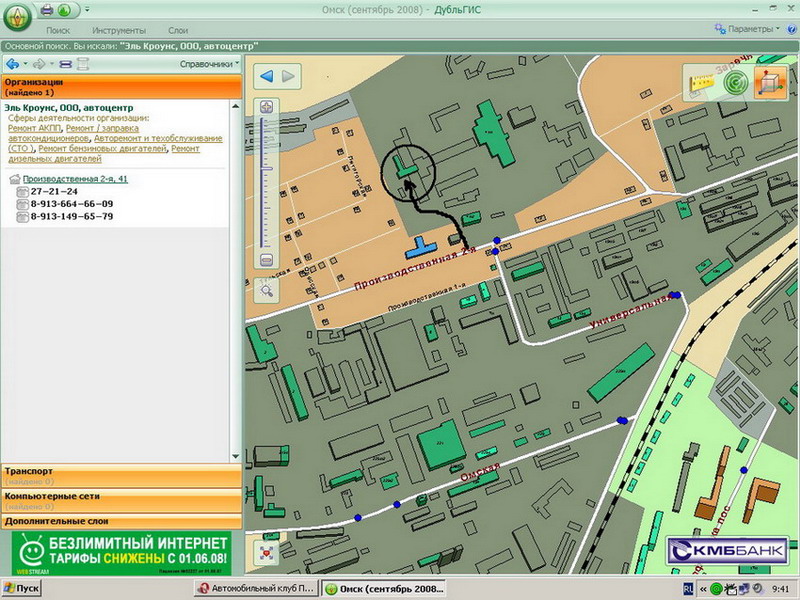Open the Инструменты menu tab

click(119, 32)
